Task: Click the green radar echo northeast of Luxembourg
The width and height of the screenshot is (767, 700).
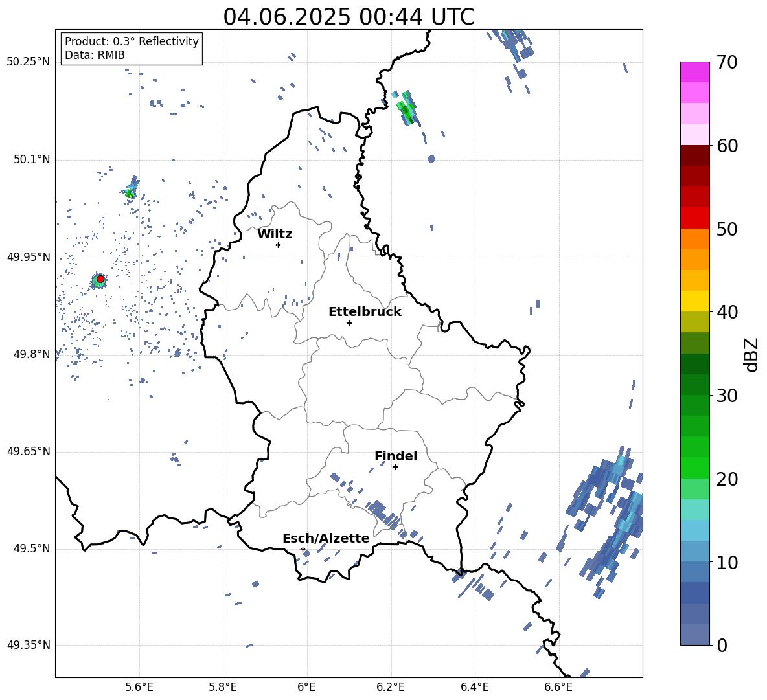Action: tap(406, 109)
